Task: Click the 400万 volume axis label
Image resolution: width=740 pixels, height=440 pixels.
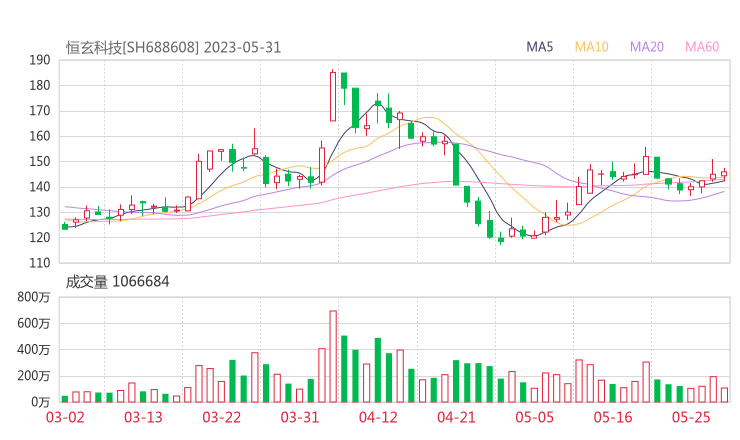Action: 34,350
